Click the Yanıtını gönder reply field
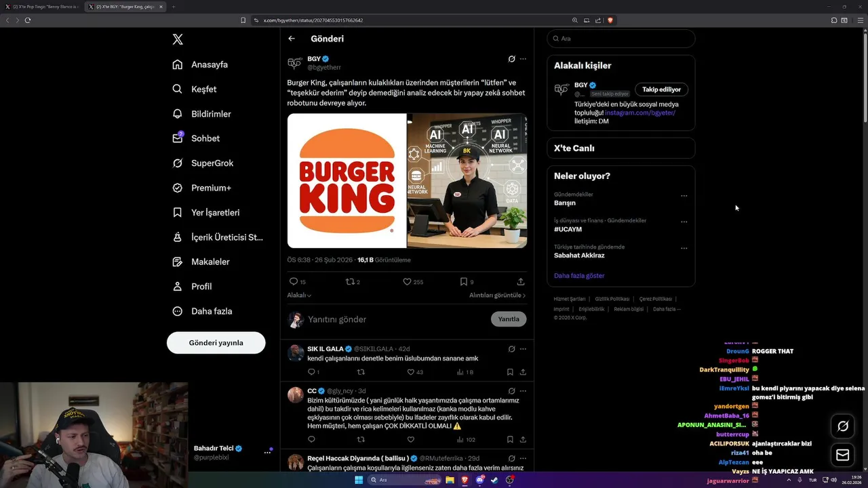Viewport: 868px width, 488px height. pyautogui.click(x=397, y=319)
